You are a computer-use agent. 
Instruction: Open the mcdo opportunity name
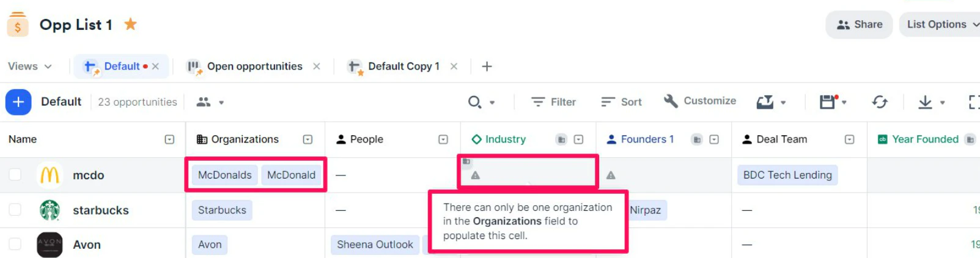click(x=89, y=175)
